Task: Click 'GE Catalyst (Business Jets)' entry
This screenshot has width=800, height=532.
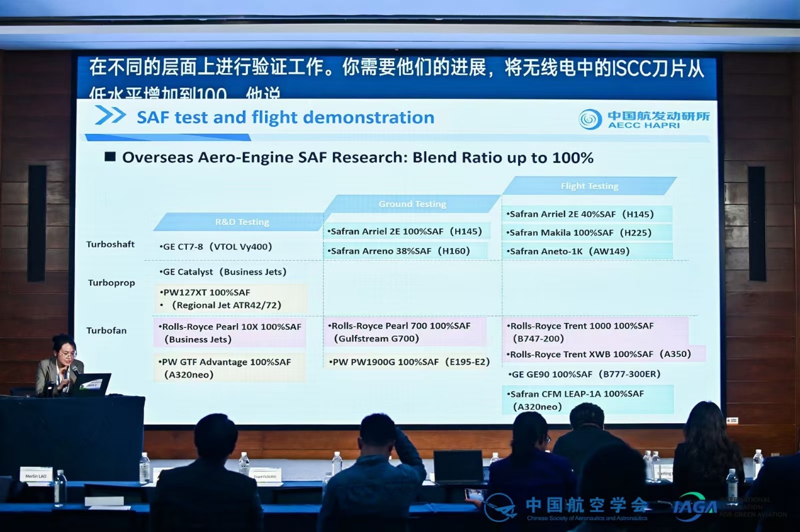Action: click(x=223, y=271)
